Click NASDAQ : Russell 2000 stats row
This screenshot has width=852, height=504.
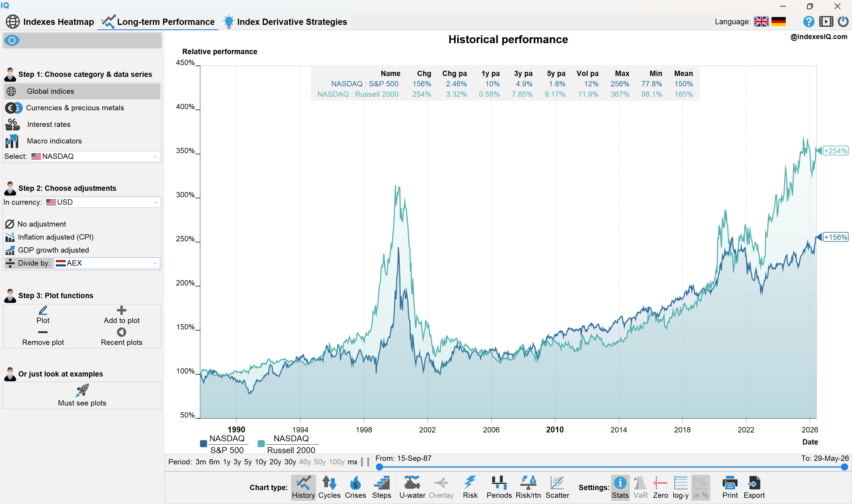pos(505,94)
